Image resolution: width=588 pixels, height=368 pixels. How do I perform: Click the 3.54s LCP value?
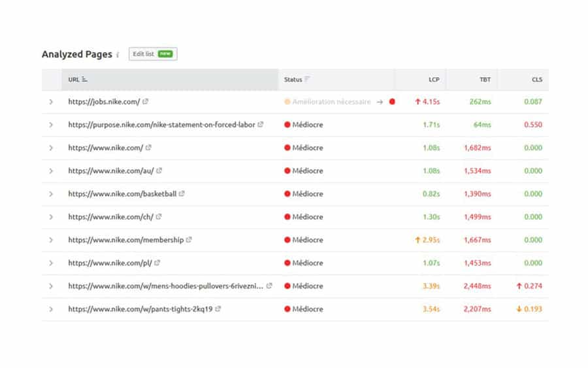point(431,309)
